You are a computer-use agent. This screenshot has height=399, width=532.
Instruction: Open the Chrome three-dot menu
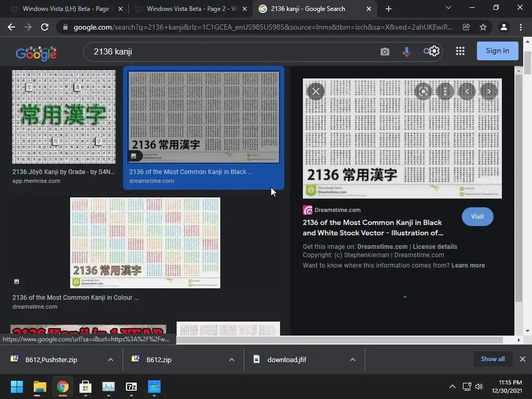point(521,27)
